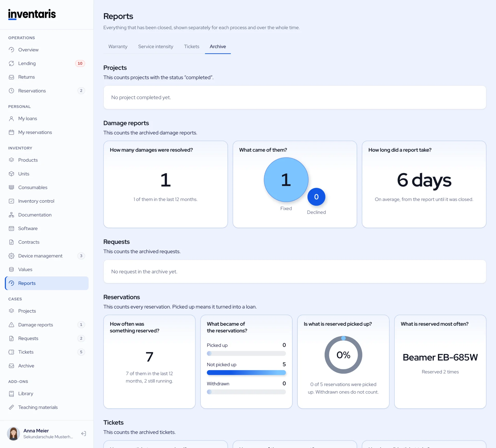Click the Contracts document icon
Screen dimensions: 496x448
tap(11, 242)
